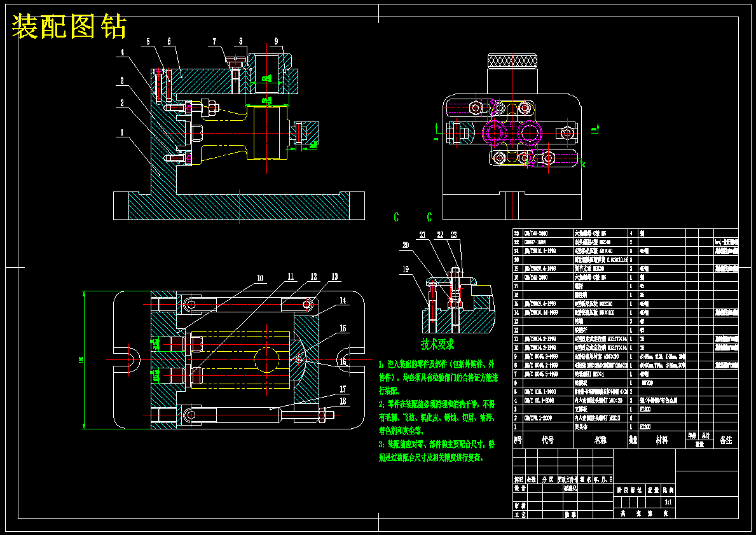Click the 分区 cell in the revision table

click(547, 480)
